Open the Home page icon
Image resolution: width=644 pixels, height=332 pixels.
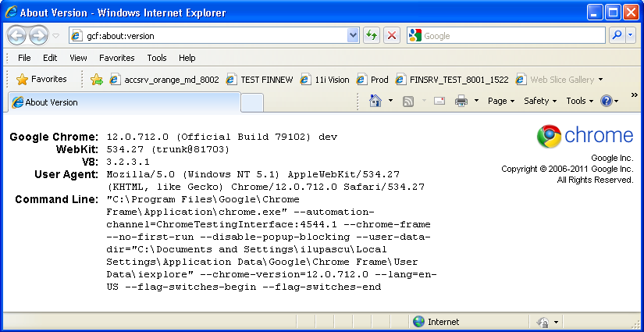point(375,101)
